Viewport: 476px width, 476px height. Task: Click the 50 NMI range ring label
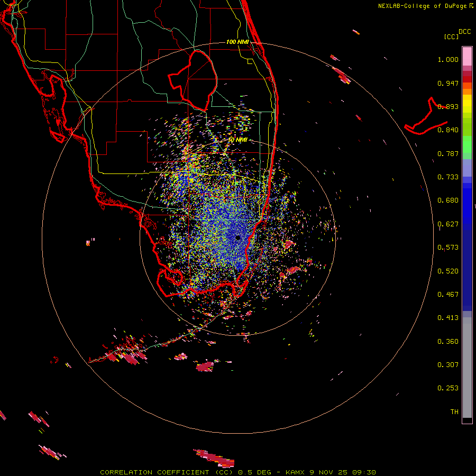point(237,140)
